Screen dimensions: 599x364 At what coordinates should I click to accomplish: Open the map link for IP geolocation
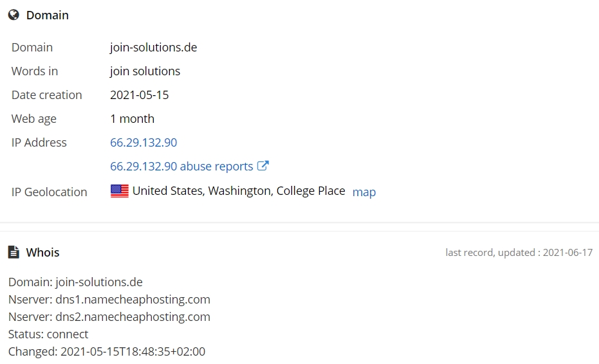364,192
